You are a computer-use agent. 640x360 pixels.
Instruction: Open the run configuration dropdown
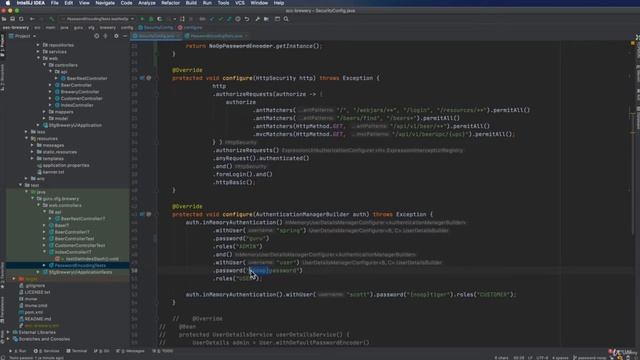[x=97, y=19]
